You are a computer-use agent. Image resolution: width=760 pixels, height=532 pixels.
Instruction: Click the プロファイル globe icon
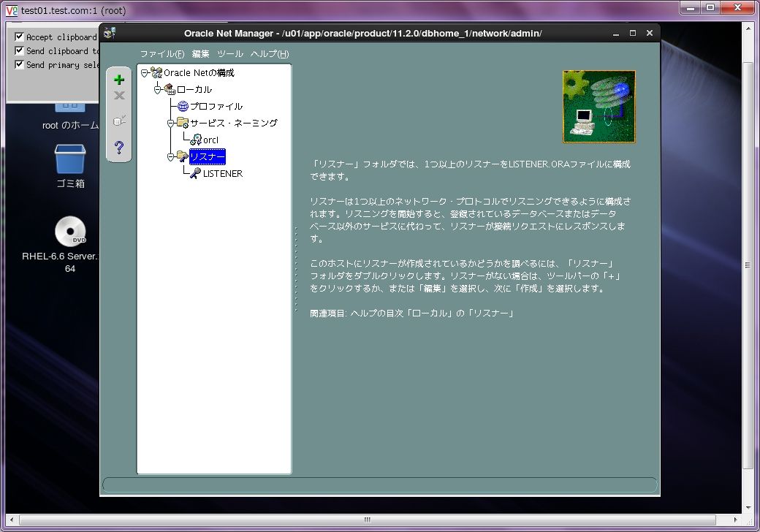183,106
